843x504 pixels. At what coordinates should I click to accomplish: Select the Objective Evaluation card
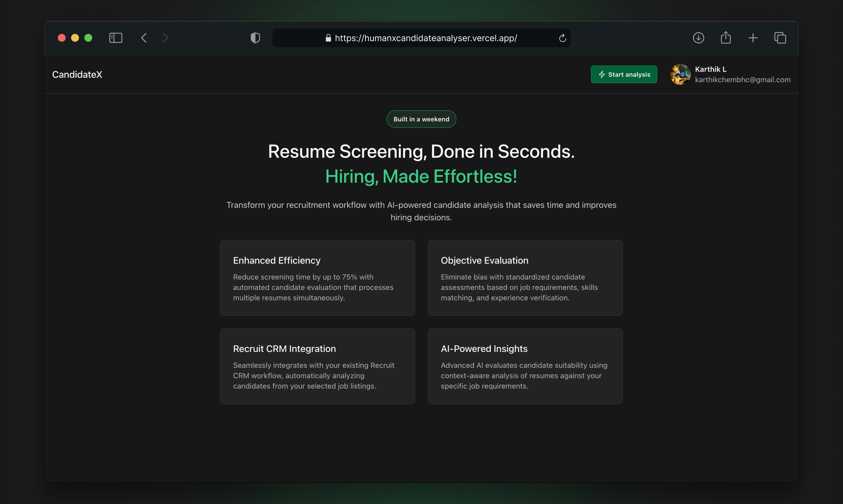525,278
